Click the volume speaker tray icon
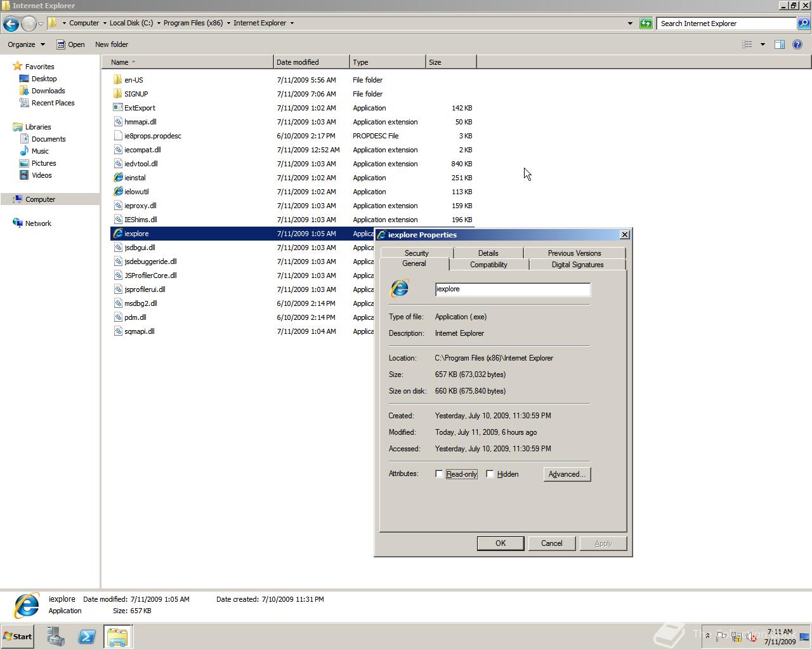The height and width of the screenshot is (650, 812). (x=752, y=637)
